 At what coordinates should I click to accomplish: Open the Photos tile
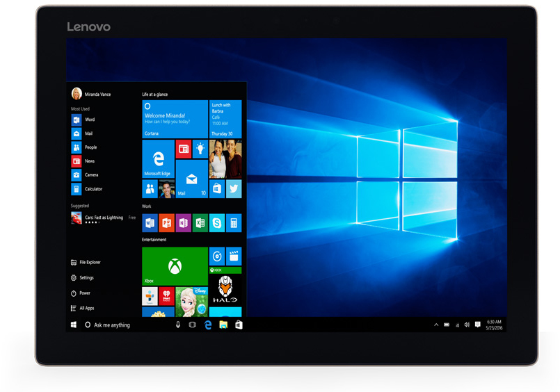225,158
